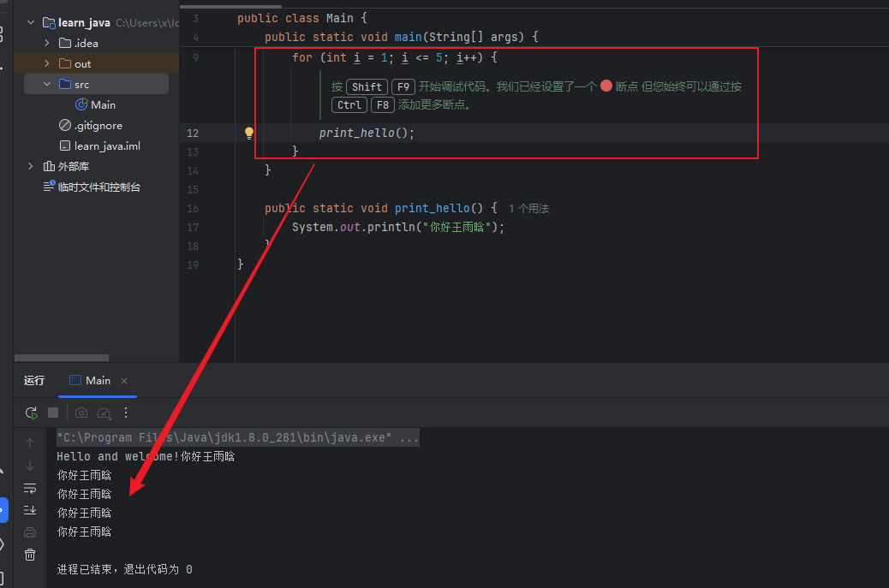Click the main method name on line 4
Screen dimensions: 889x588
(409, 38)
